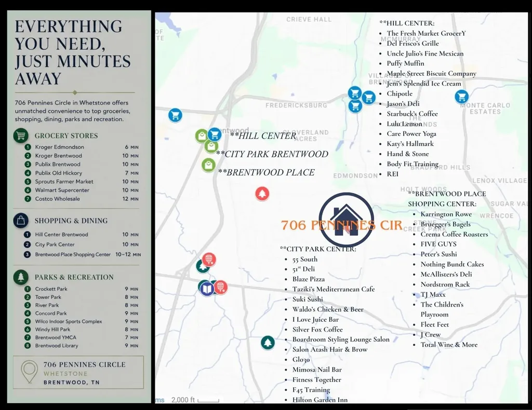Click Uncle Julio's Fine Mexican entry
Viewport: 532px width, 410px height.
pos(425,53)
